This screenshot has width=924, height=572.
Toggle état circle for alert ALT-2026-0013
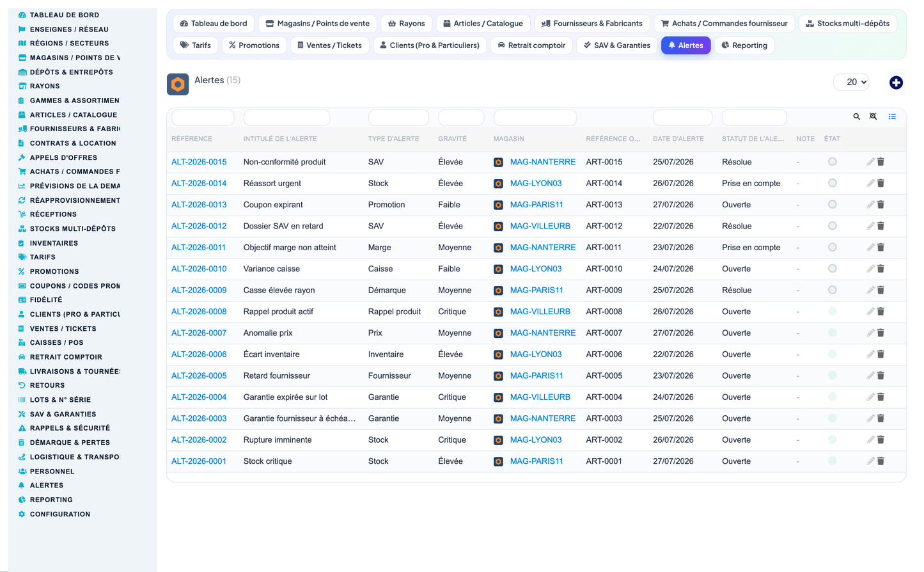click(832, 205)
